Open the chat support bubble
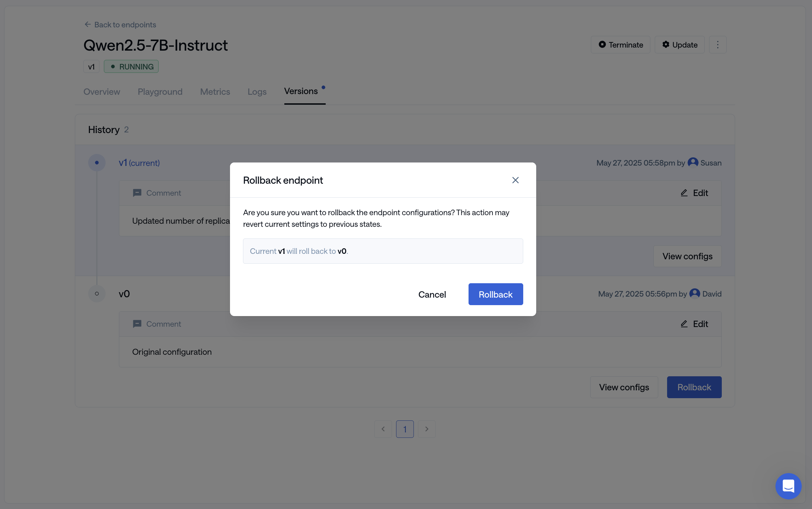Screen dimensions: 812x509 pos(788,486)
